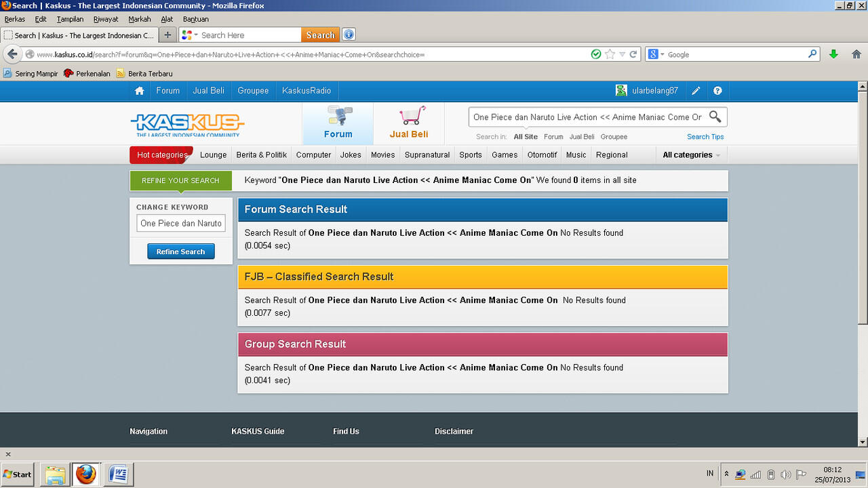The height and width of the screenshot is (488, 868).
Task: Click the volume speaker tray icon
Action: point(786,474)
